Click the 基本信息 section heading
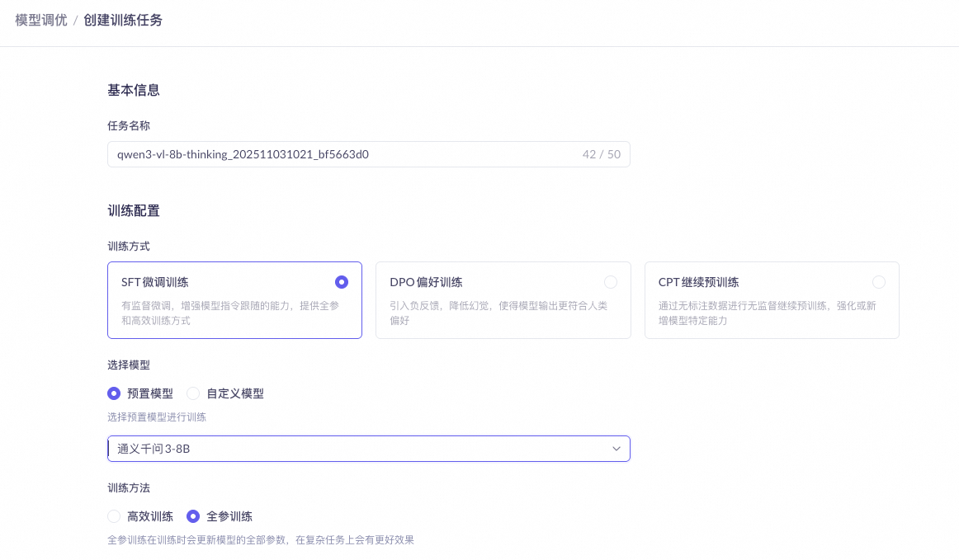Image resolution: width=959 pixels, height=560 pixels. click(134, 91)
